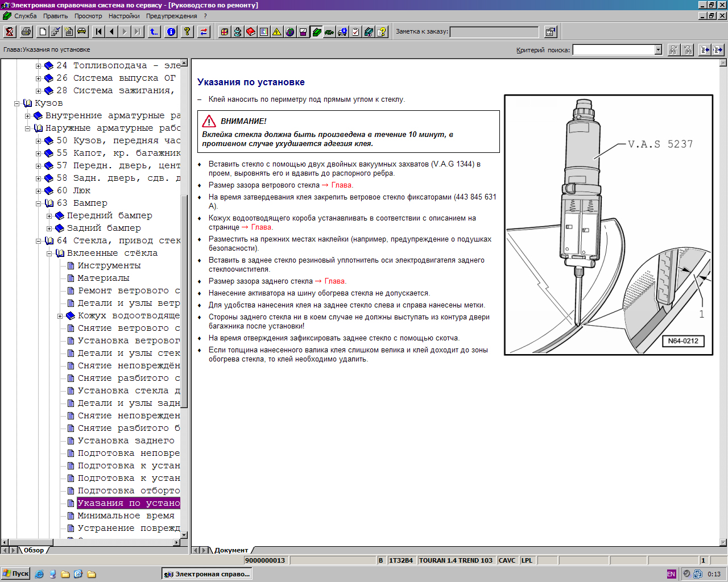
Task: Click the red book toolbar icon
Action: click(x=250, y=32)
